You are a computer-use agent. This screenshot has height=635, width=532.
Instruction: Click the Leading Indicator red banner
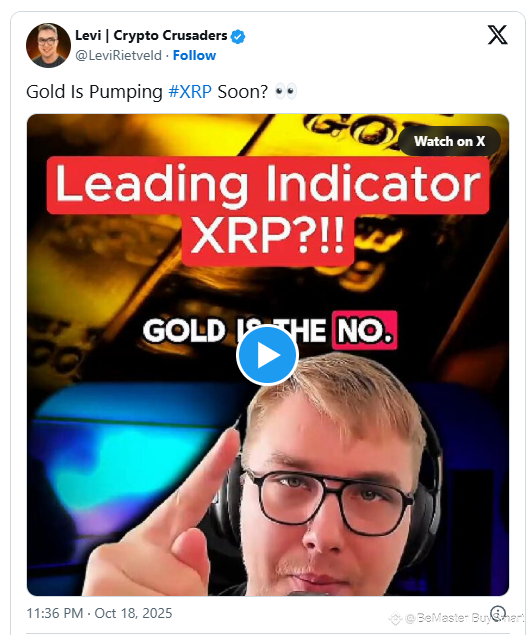[x=268, y=185]
